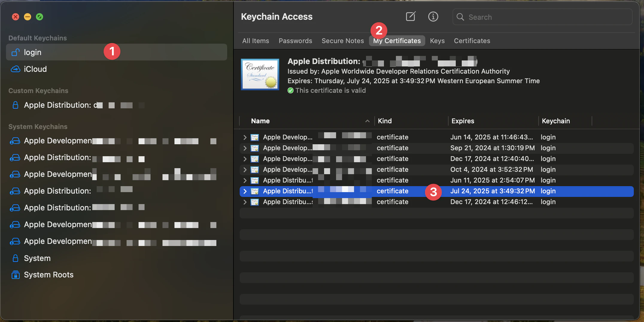The width and height of the screenshot is (644, 322).
Task: Open the Secure Notes tab
Action: coord(342,41)
